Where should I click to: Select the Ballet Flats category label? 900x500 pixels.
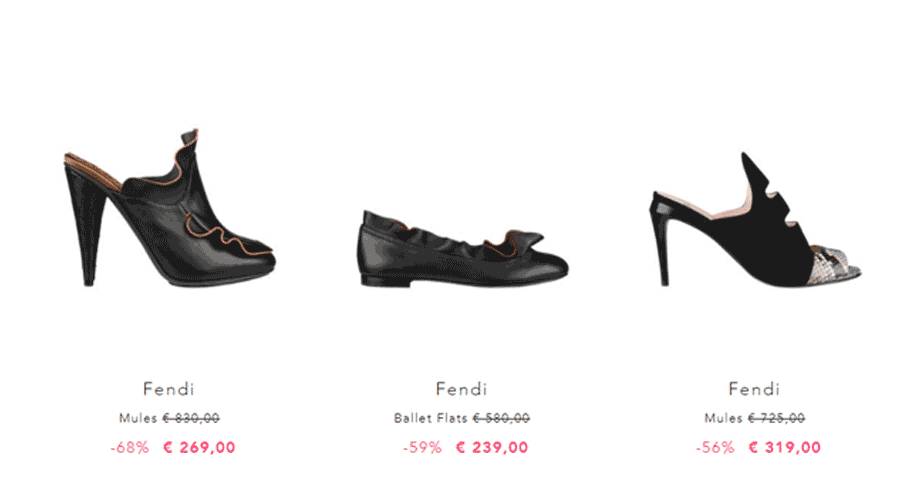(430, 418)
